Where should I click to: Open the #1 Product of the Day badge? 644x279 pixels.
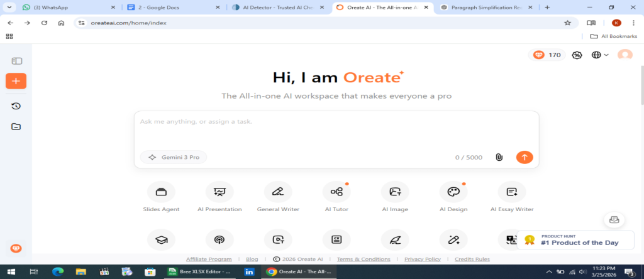[x=575, y=240]
